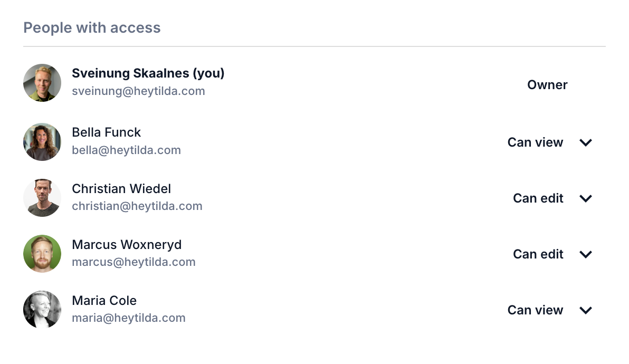This screenshot has height=364, width=629.
Task: Expand the chevron in Maria Cole's row
Action: point(586,310)
